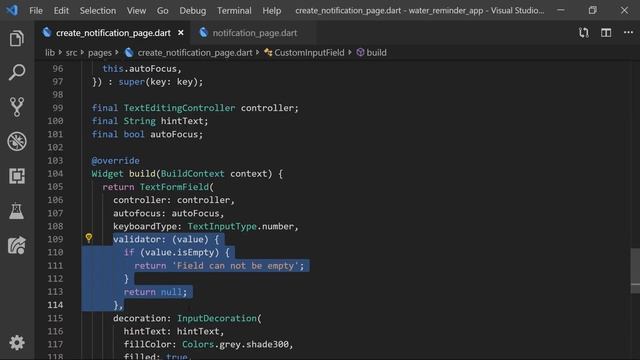This screenshot has width=640, height=360.
Task: Click 'this.autoFocus' on line 96
Action: (139, 69)
